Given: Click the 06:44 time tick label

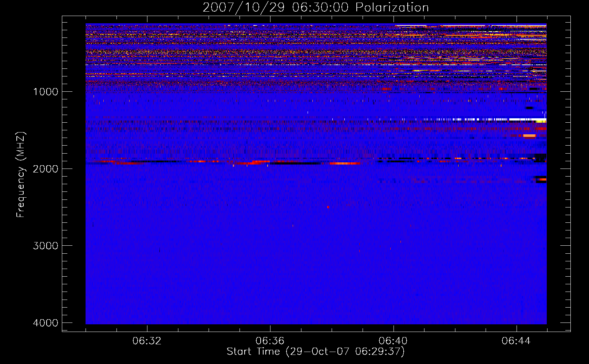Looking at the screenshot, I should [x=516, y=341].
